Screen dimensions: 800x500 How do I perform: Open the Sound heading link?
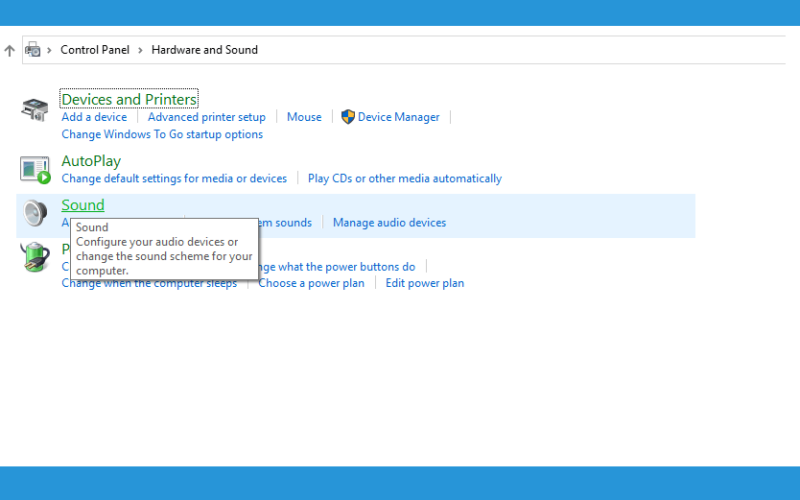point(83,205)
